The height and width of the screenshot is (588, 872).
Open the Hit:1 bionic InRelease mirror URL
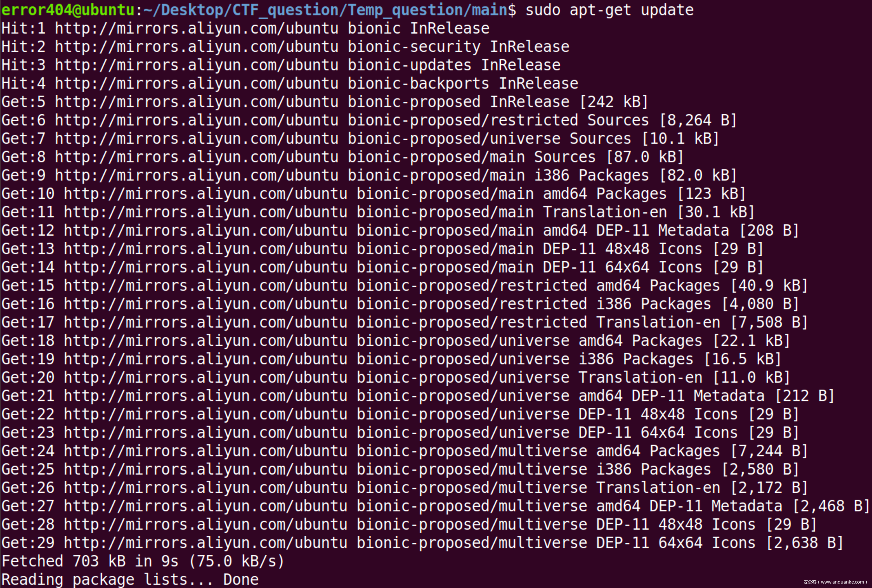(x=197, y=29)
